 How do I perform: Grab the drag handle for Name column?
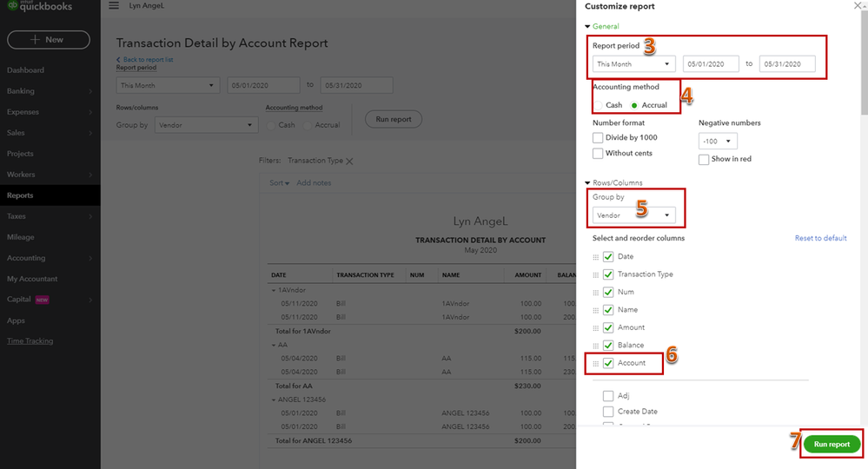coord(596,310)
